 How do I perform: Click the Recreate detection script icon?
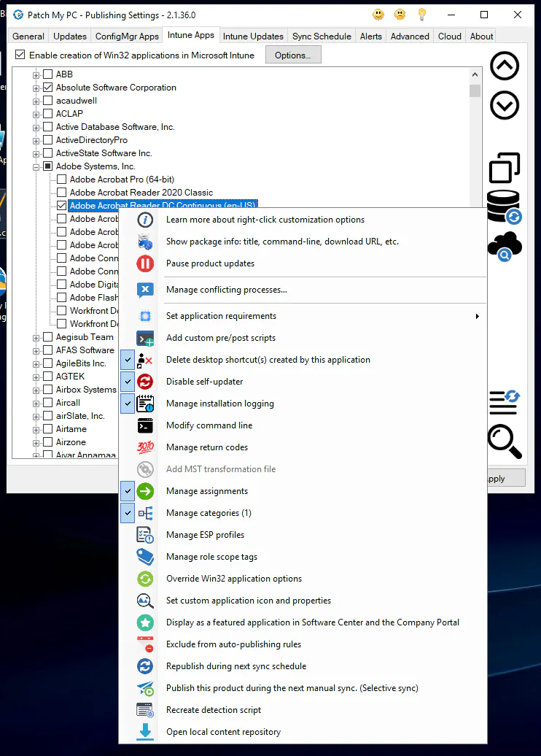145,710
